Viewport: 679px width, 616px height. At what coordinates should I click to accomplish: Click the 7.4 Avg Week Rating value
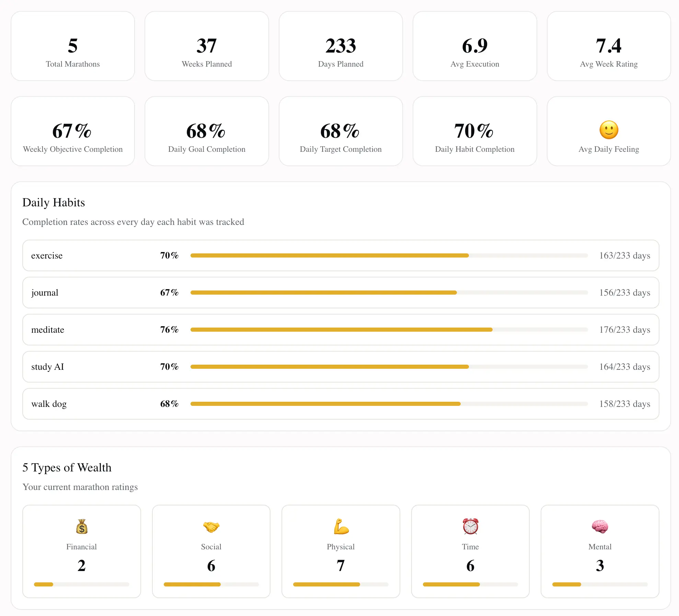(x=609, y=46)
